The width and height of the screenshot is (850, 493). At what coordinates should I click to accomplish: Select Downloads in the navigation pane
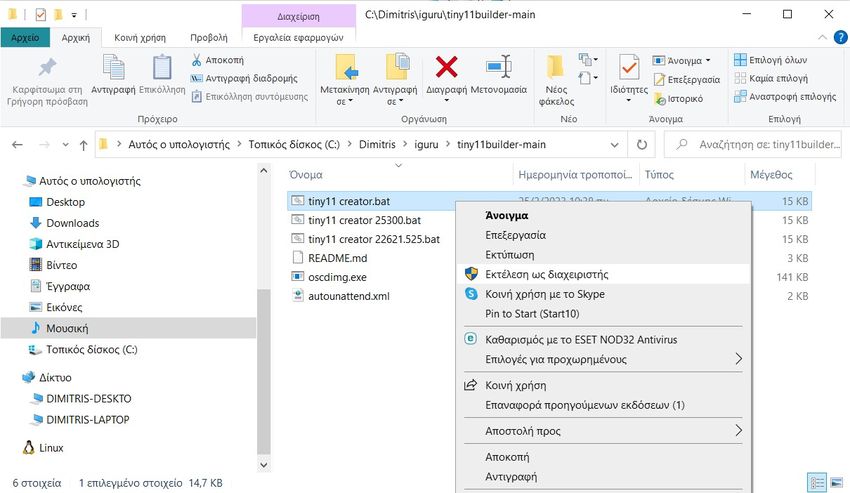pyautogui.click(x=72, y=223)
